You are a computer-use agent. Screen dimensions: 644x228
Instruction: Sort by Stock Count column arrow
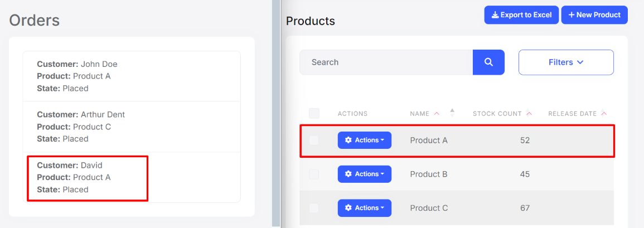(529, 114)
